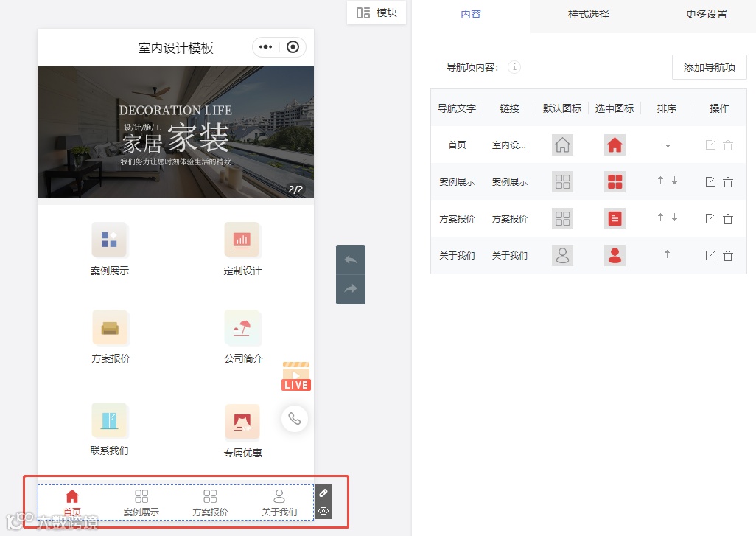Select the 首页 tab in bottom navigation bar
This screenshot has width=756, height=536.
coord(72,502)
